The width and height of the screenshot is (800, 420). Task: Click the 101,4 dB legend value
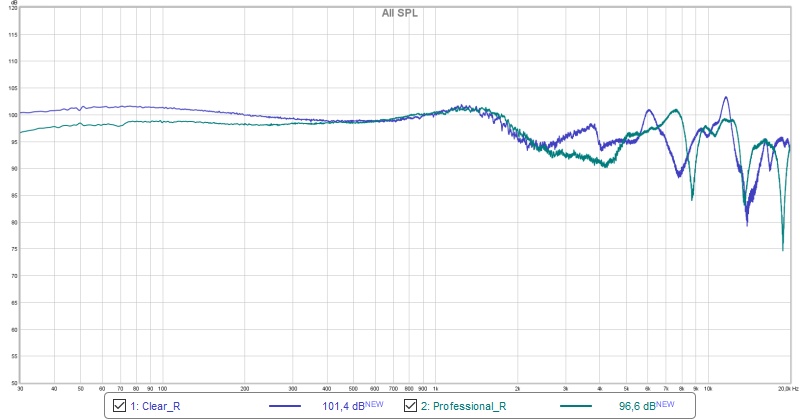point(353,406)
